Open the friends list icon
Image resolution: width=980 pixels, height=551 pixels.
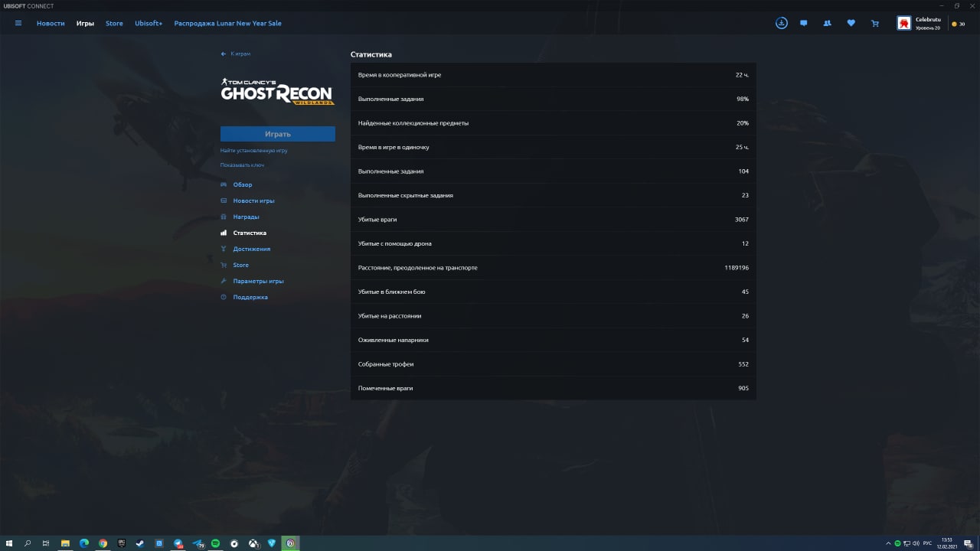pyautogui.click(x=827, y=23)
